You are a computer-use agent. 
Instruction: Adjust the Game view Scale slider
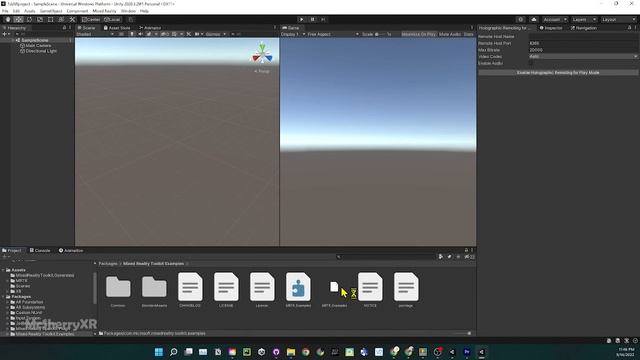coord(381,34)
